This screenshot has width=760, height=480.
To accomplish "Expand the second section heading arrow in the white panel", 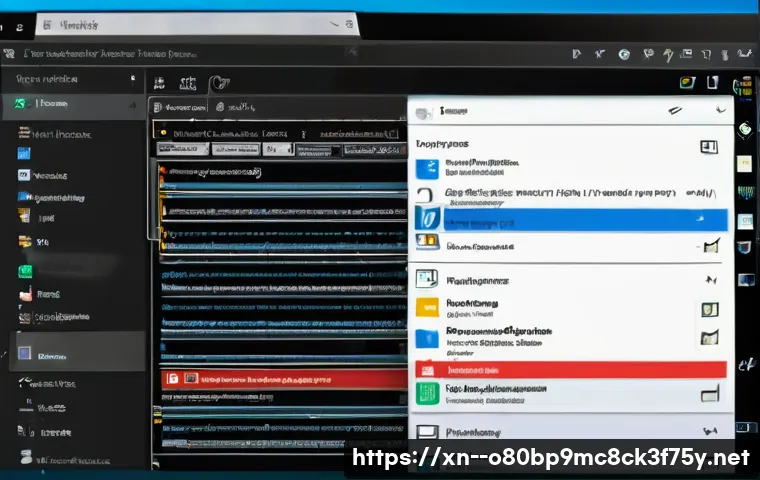I will 711,280.
